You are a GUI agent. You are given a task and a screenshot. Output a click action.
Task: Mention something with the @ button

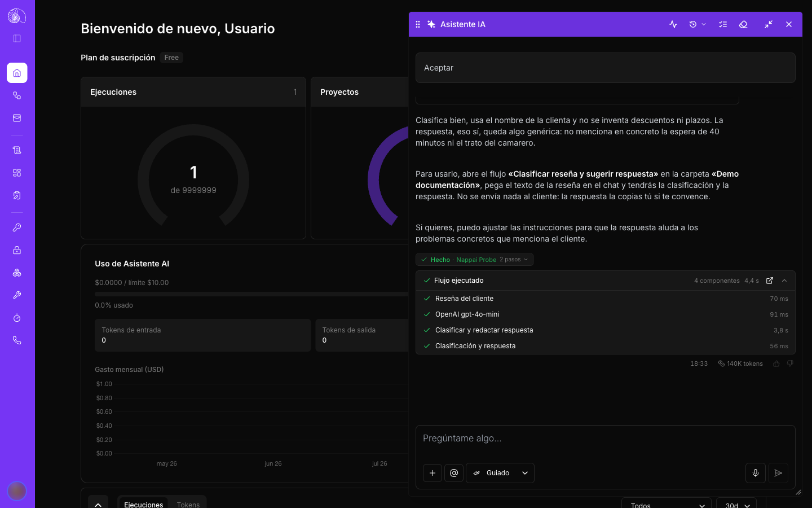point(454,473)
